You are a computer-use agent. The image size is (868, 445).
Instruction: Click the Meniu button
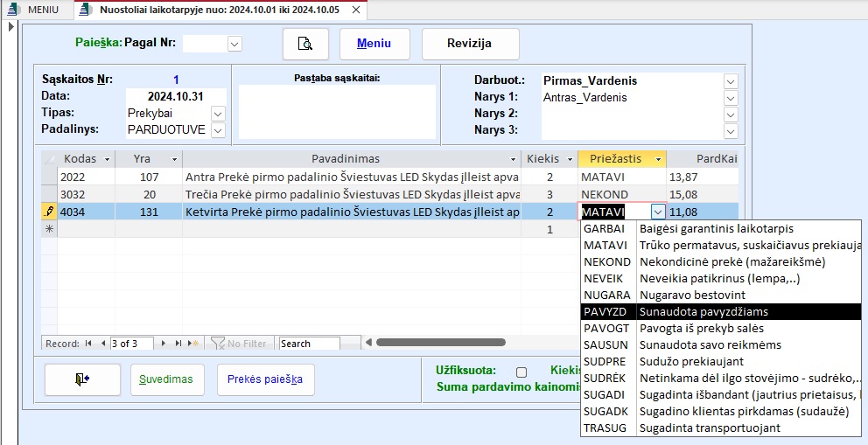(x=374, y=44)
